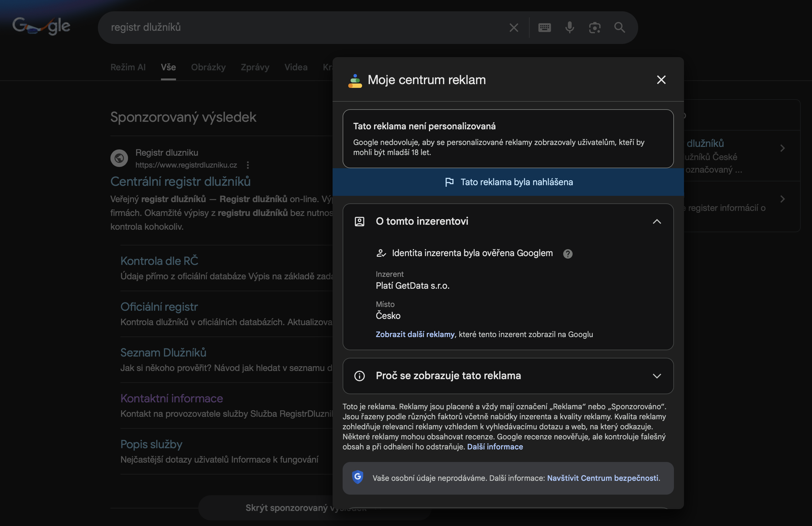Open three-dot menu beside registrdluzniku.cz URL
The height and width of the screenshot is (526, 812).
[x=248, y=165]
